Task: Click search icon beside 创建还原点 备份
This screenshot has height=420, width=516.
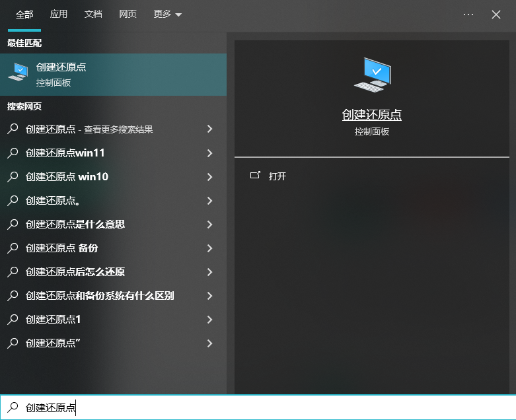Action: point(12,248)
